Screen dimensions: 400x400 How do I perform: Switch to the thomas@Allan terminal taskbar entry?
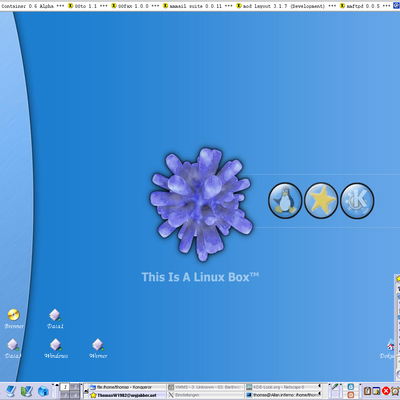point(284,395)
